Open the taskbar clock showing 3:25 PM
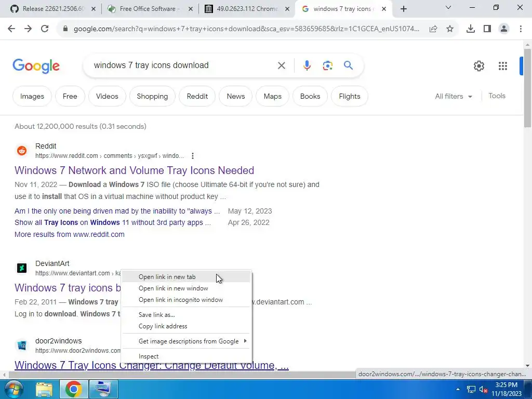Viewport: 532px width, 399px height. [x=507, y=389]
